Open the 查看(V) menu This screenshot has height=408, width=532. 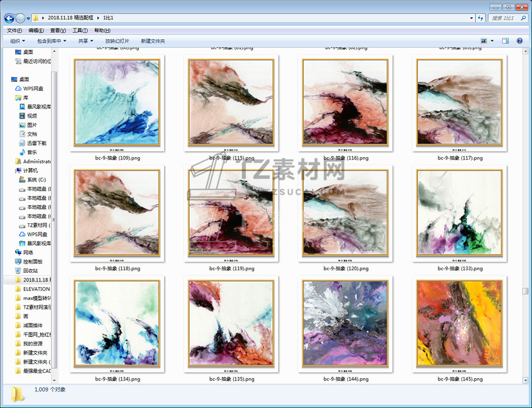pos(58,30)
